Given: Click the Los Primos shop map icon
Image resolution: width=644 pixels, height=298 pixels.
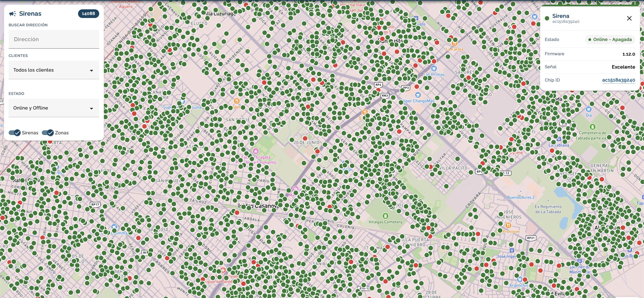Looking at the screenshot, I should pos(434,68).
